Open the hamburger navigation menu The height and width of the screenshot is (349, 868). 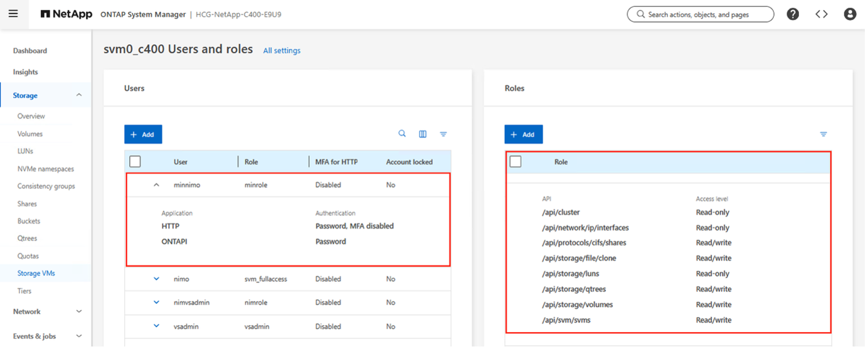pyautogui.click(x=13, y=14)
